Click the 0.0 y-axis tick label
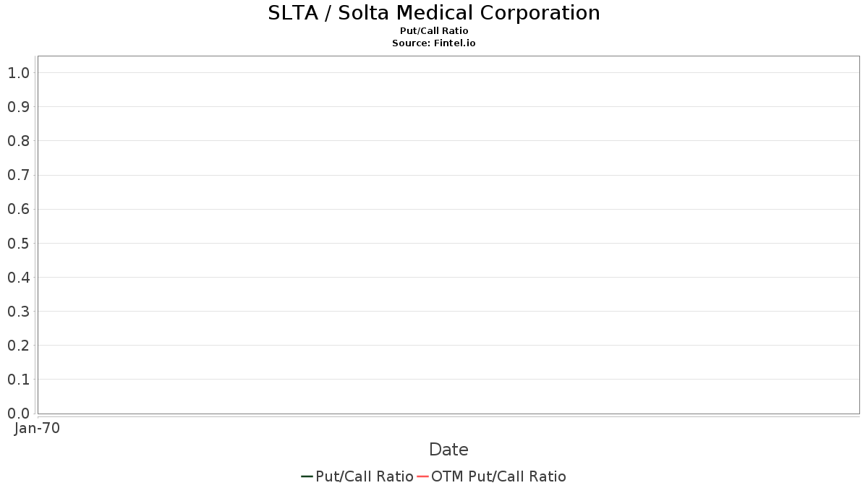 coord(19,414)
